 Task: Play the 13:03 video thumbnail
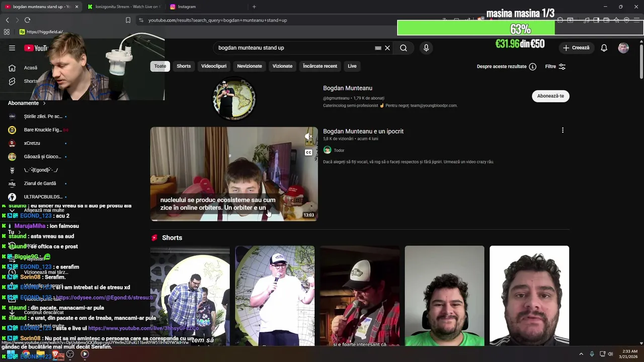click(x=234, y=174)
